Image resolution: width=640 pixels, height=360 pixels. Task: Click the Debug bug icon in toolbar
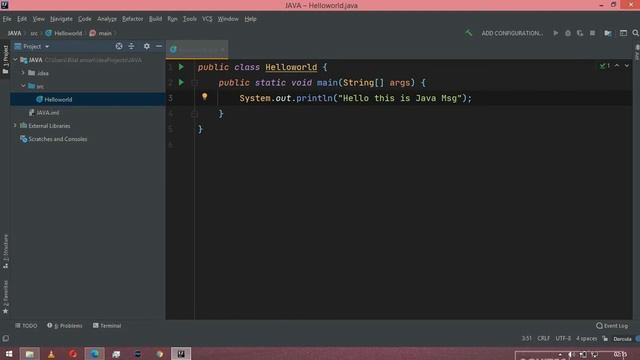568,33
